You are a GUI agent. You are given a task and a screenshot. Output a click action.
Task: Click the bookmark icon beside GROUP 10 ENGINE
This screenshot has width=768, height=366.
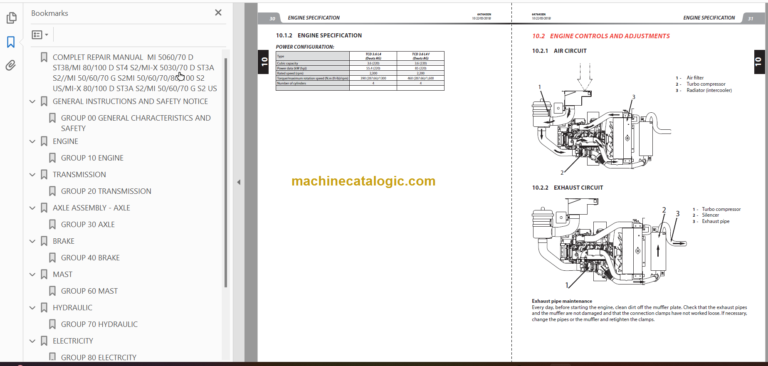click(x=52, y=158)
